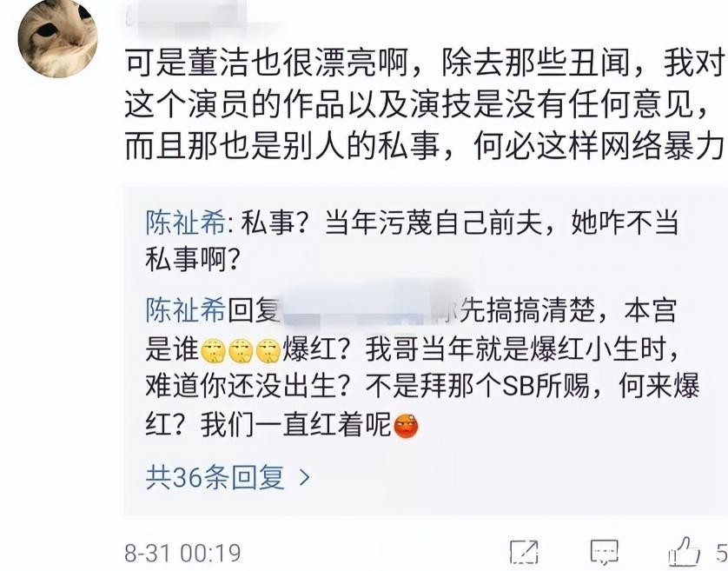Tap the middle shushing-face emoji

242,351
